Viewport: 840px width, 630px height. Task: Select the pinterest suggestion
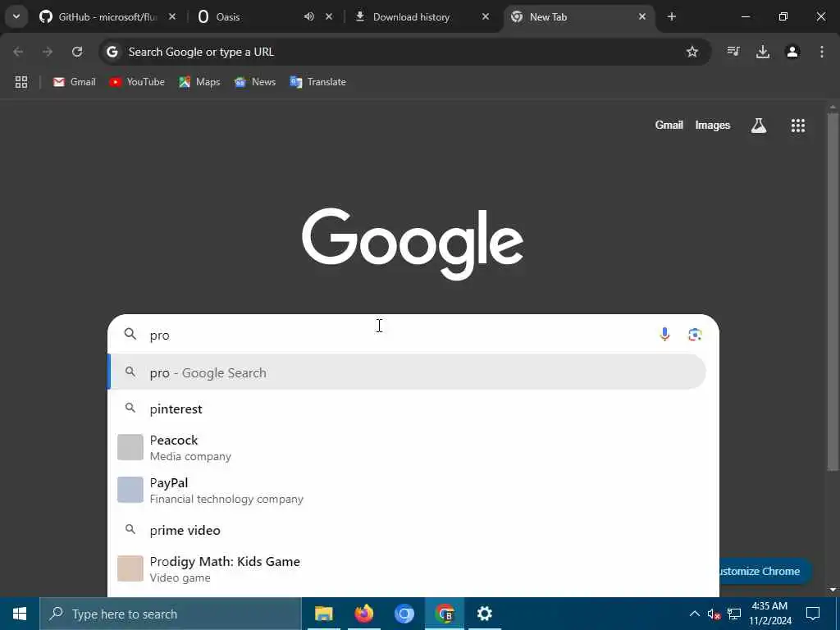(x=407, y=409)
